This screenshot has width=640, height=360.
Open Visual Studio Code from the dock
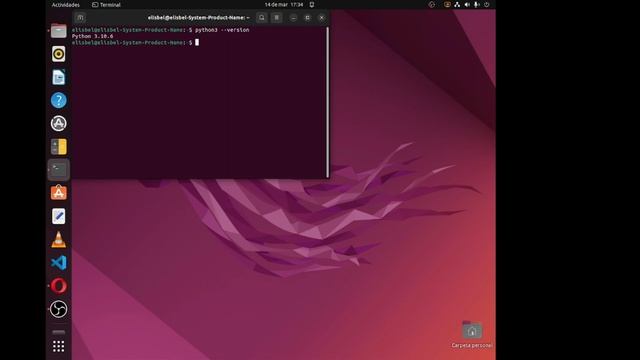[x=58, y=262]
